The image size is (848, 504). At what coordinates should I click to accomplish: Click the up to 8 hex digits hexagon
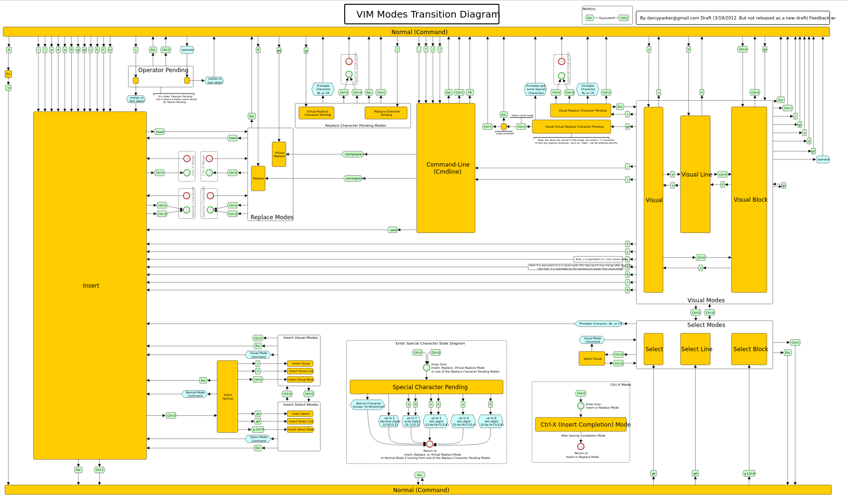[491, 421]
